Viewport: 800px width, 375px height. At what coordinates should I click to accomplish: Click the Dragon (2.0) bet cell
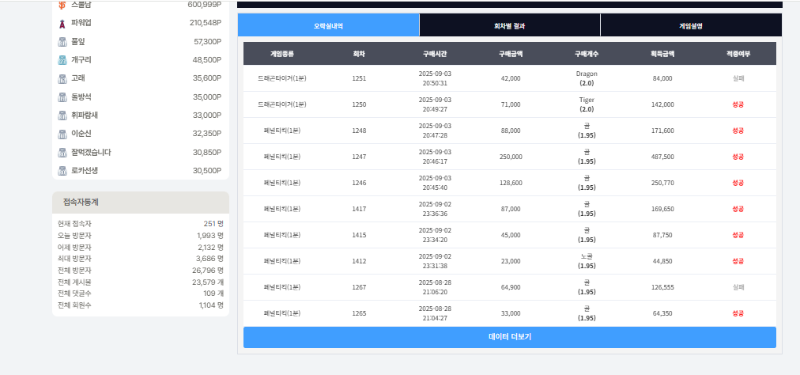point(587,79)
